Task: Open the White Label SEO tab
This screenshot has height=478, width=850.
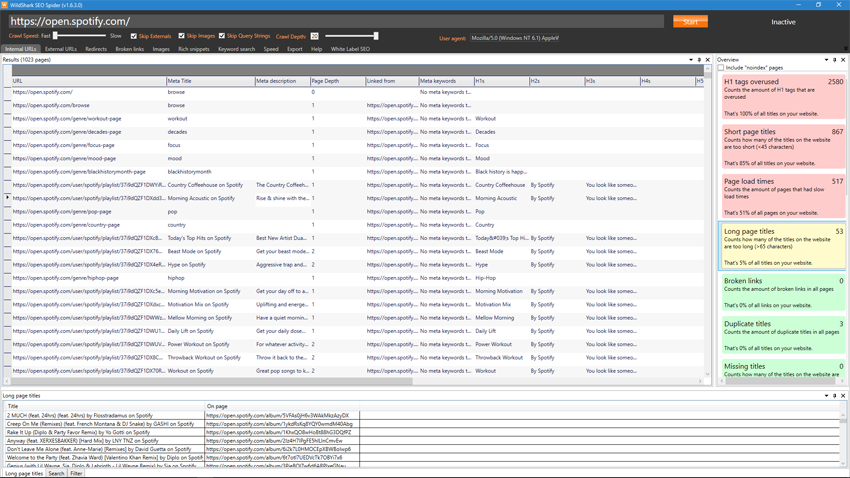Action: coord(350,49)
